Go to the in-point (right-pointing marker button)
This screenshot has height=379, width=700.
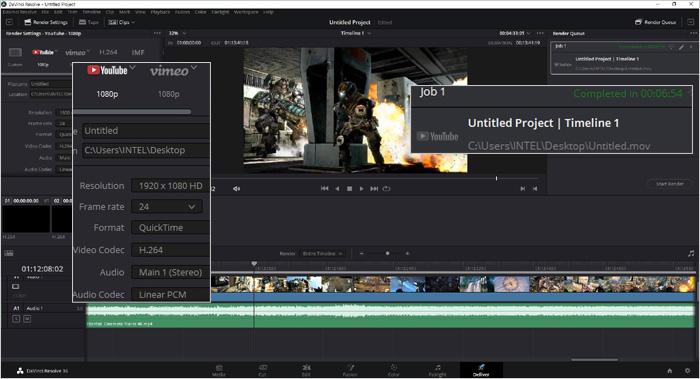[522, 189]
